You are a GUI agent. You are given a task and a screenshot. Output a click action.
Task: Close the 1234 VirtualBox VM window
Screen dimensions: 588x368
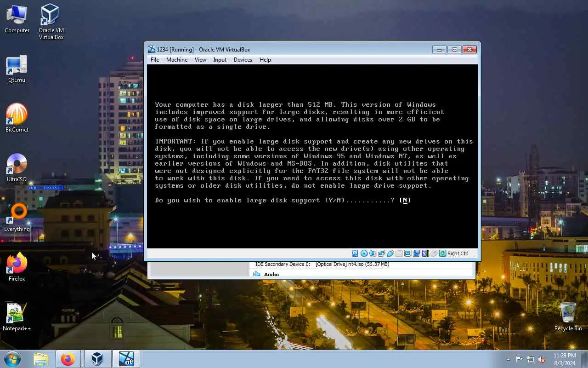coord(469,50)
